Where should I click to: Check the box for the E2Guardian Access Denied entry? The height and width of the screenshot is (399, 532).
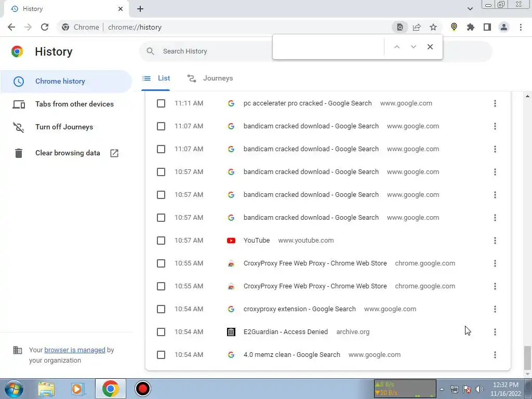161,332
